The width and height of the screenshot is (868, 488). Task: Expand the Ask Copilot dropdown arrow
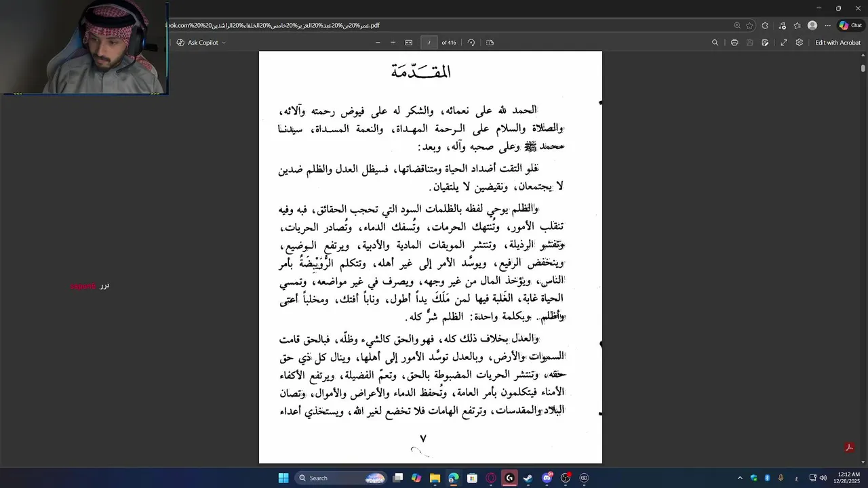[x=224, y=43]
